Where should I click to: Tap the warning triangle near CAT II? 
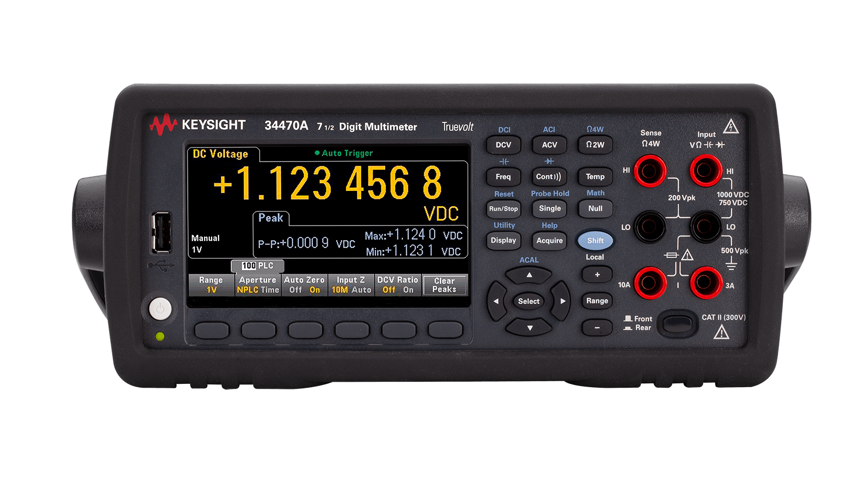721,332
